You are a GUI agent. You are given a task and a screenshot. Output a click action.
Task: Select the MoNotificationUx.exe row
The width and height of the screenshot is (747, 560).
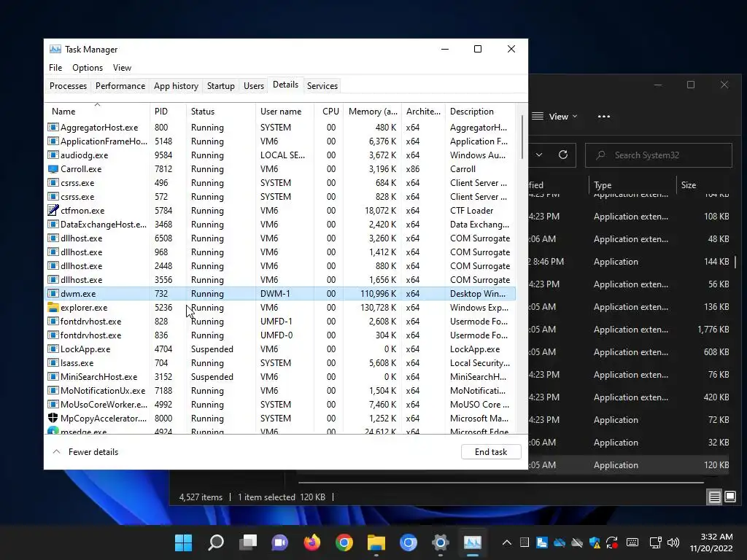point(280,391)
